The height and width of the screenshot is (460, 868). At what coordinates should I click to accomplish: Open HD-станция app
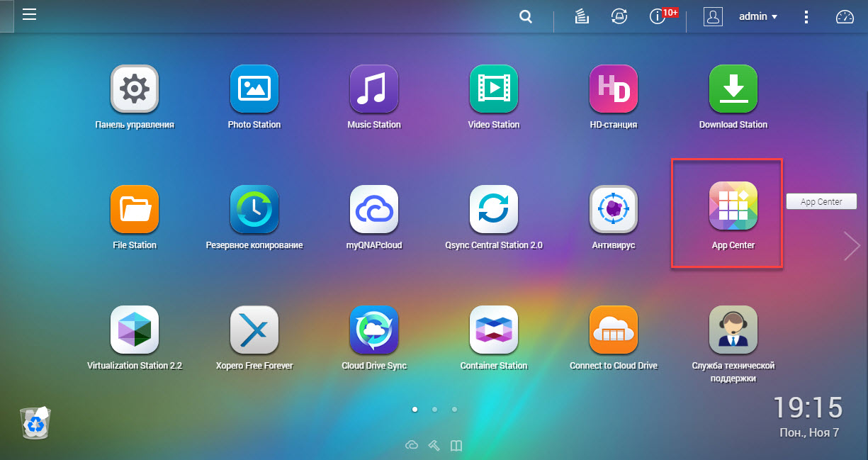pos(614,89)
